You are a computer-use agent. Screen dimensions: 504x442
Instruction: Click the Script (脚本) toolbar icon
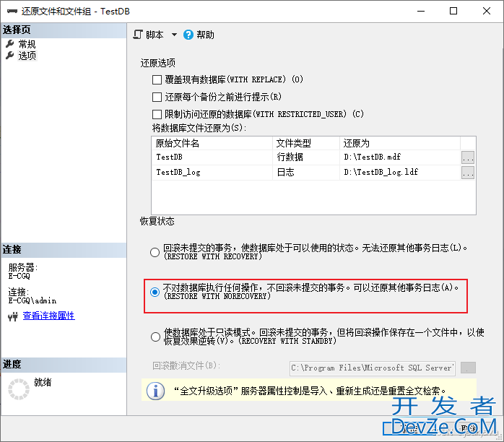click(x=138, y=35)
